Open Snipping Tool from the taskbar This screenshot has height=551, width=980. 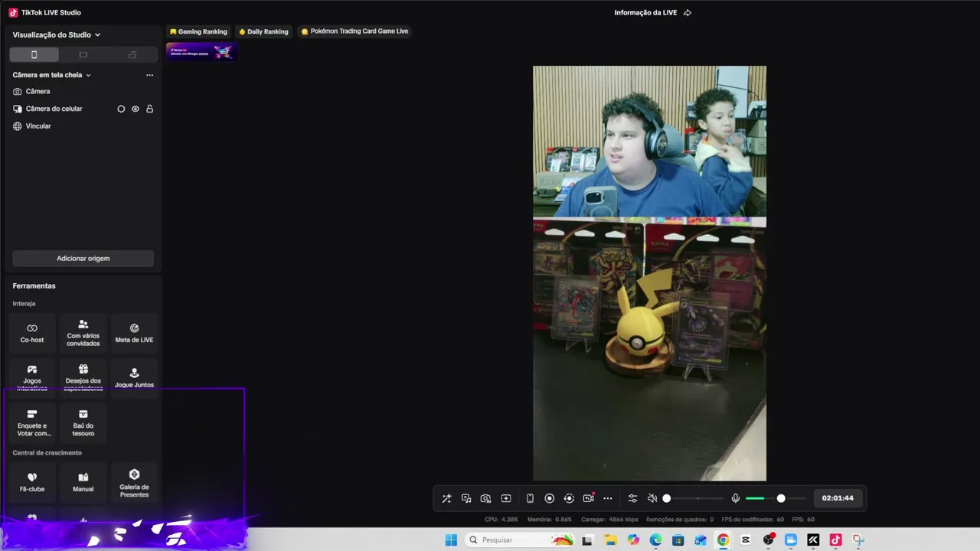(x=858, y=540)
